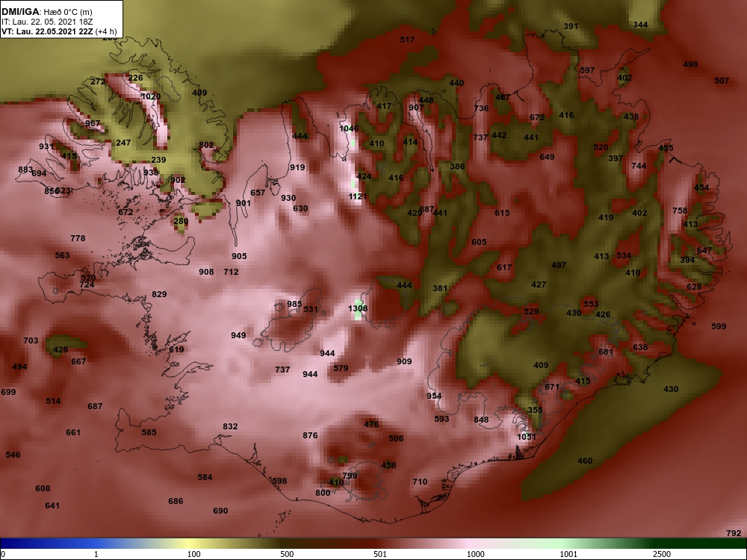
Task: Select the 100 label on the color scale
Action: point(194,554)
